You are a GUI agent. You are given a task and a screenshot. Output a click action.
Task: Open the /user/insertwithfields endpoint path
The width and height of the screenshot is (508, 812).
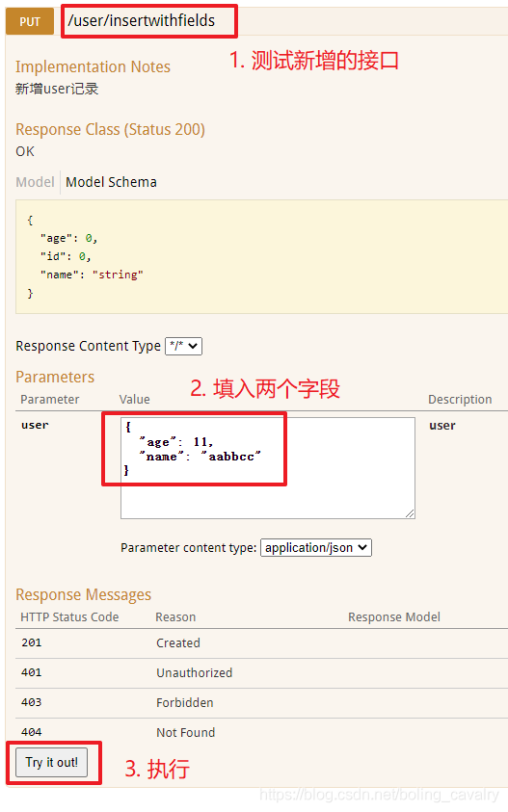tap(141, 21)
